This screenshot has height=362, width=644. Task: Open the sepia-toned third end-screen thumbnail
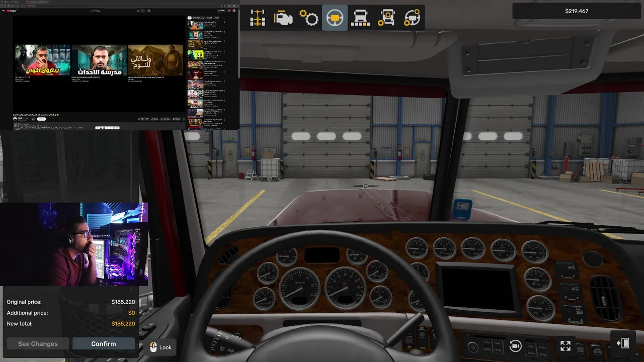[155, 60]
